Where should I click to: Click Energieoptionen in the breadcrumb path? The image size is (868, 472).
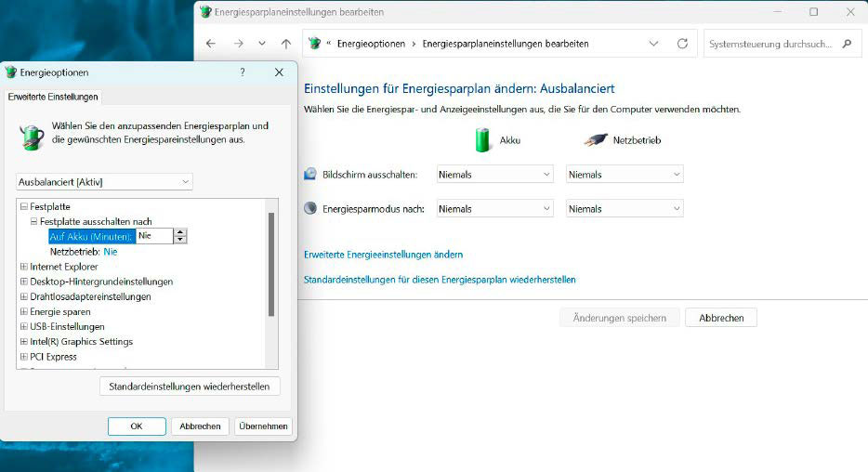tap(376, 44)
